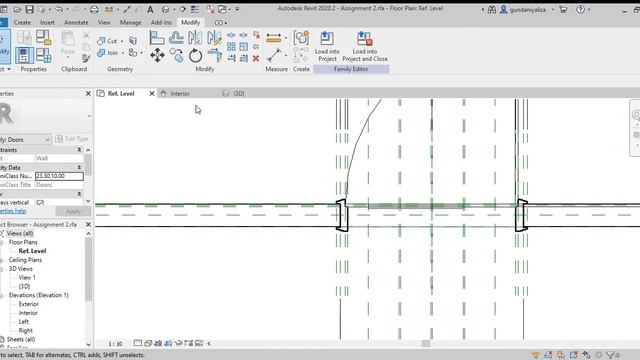Click the OmniClass Number input field
The height and width of the screenshot is (360, 640).
(x=59, y=176)
